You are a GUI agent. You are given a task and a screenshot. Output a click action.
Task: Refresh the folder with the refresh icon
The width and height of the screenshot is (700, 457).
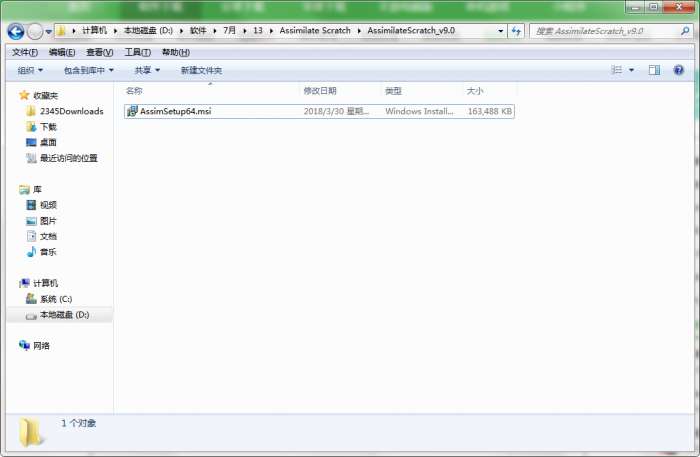(516, 31)
